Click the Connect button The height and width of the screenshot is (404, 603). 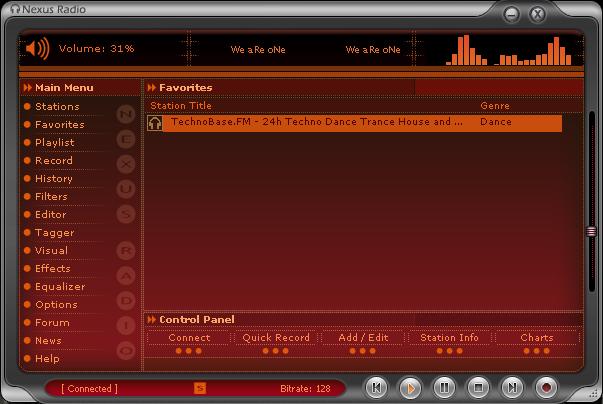[x=189, y=338]
